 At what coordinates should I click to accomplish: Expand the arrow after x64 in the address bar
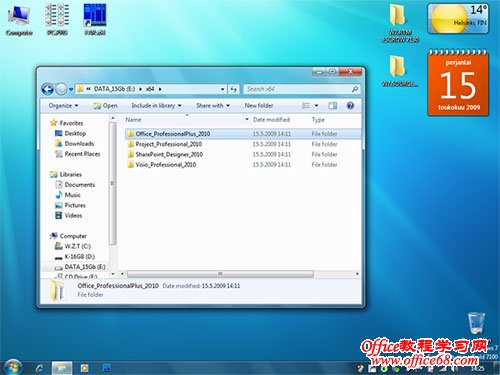point(160,89)
